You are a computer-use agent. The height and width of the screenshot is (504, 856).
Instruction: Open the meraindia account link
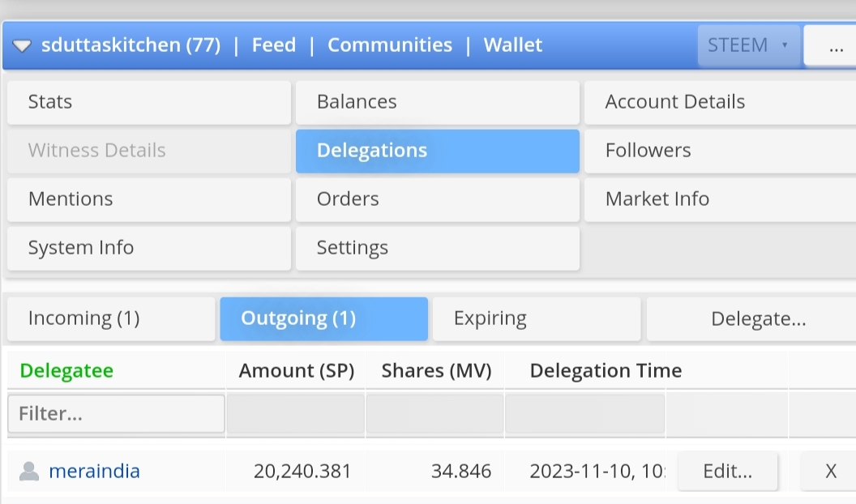pos(94,471)
